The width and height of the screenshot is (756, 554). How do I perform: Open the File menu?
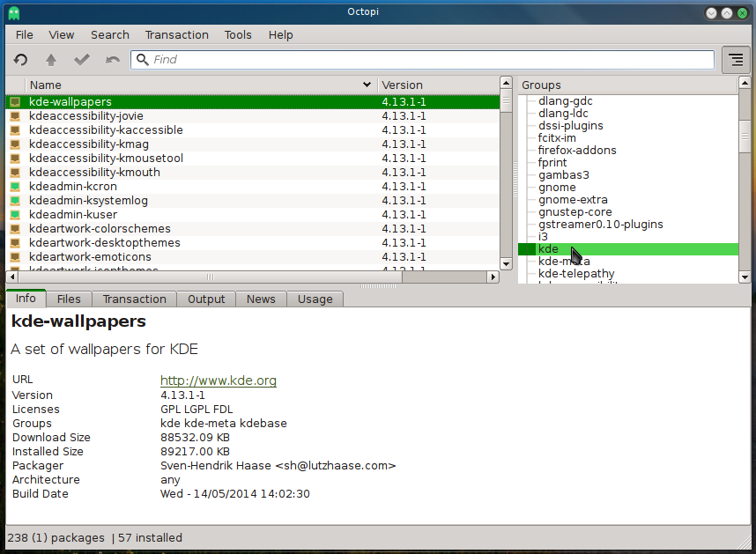(x=24, y=35)
